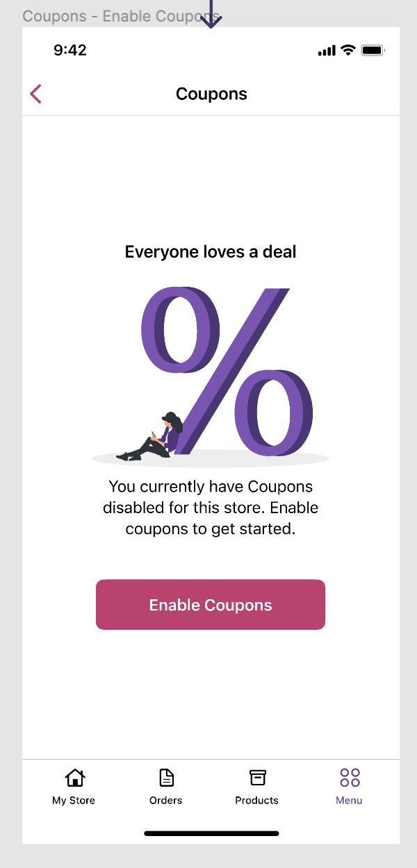Tap the Enable Coupons pink button
The height and width of the screenshot is (868, 417).
coord(211,604)
